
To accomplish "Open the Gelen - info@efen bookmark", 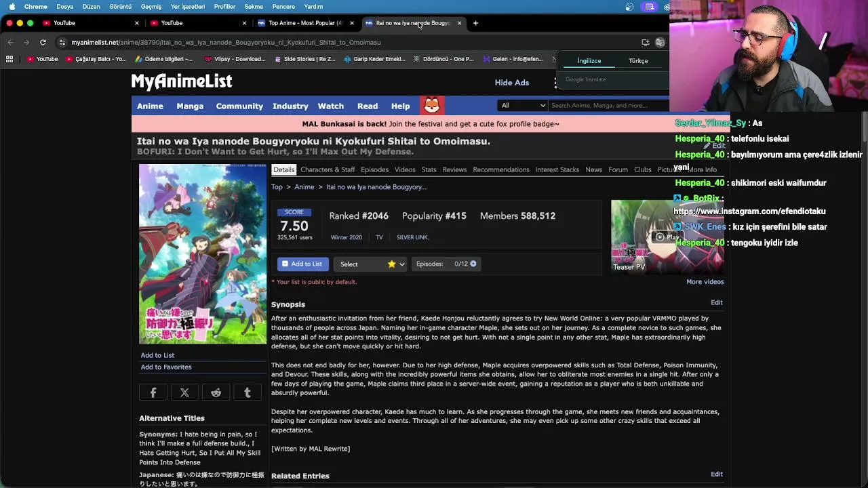I will tap(513, 59).
